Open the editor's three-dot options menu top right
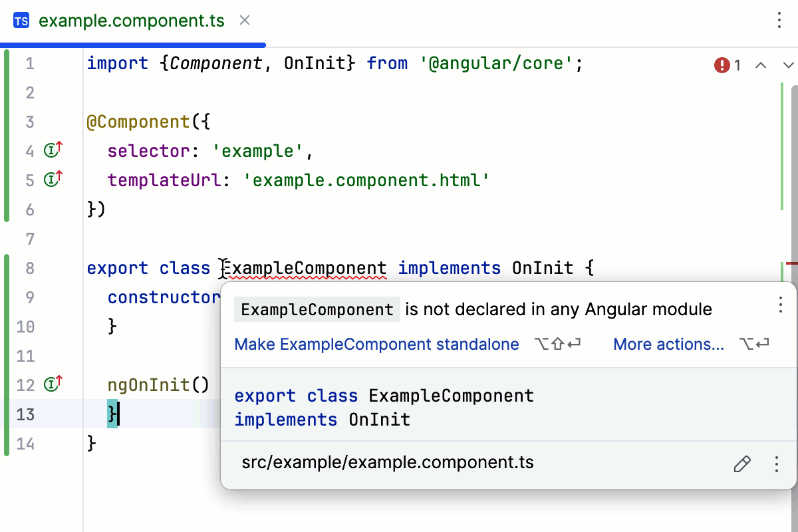The height and width of the screenshot is (532, 798). 779,21
